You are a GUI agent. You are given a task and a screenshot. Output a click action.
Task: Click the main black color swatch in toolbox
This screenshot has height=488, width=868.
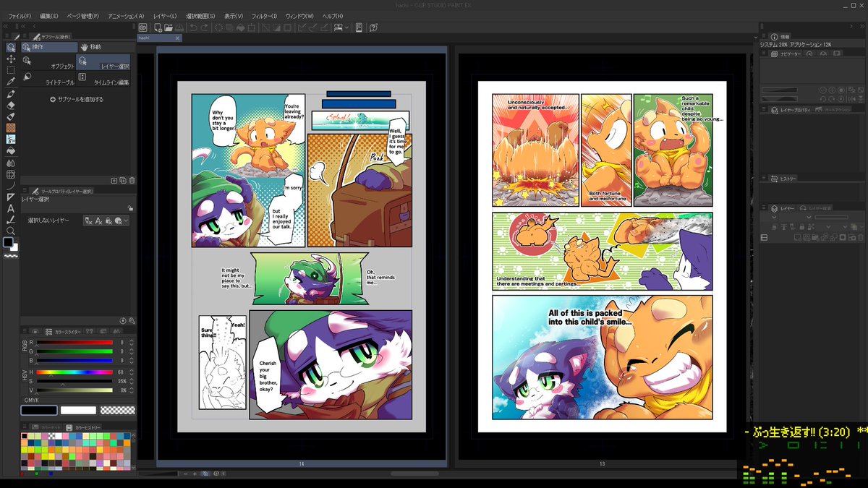[9, 244]
